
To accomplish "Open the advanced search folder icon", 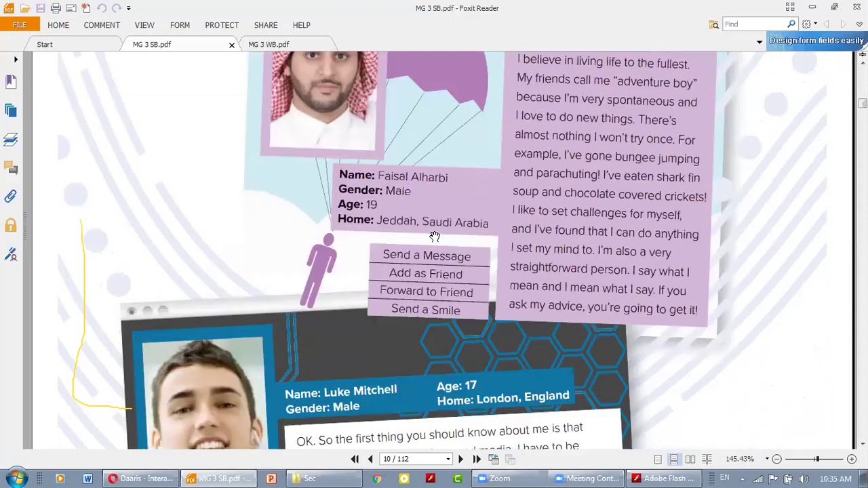I will point(714,24).
